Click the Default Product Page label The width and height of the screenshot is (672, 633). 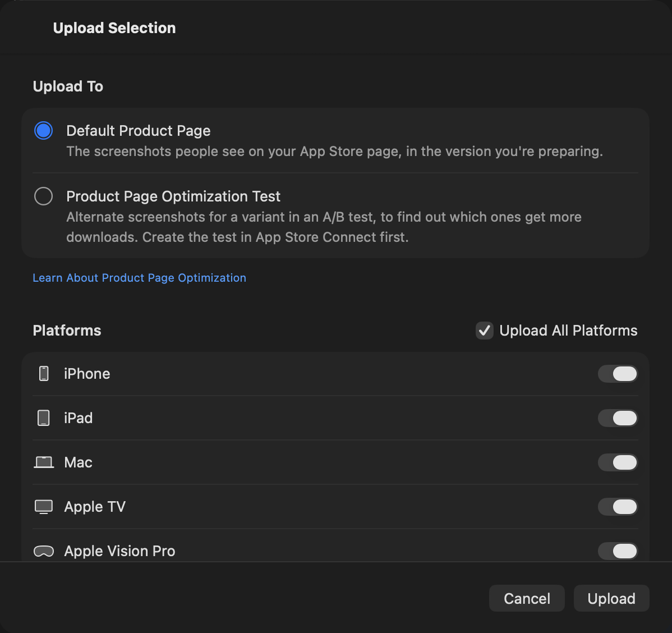(138, 131)
